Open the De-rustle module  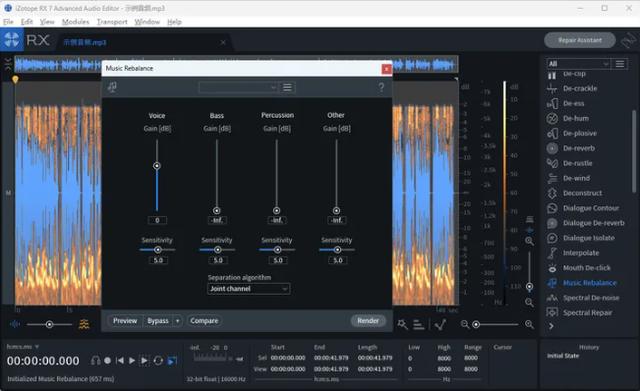577,163
